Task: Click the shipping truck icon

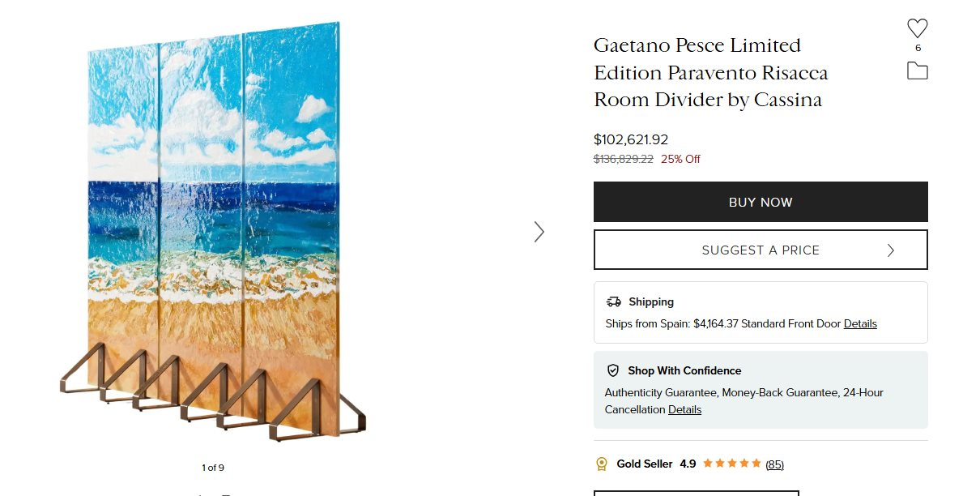Action: click(613, 301)
